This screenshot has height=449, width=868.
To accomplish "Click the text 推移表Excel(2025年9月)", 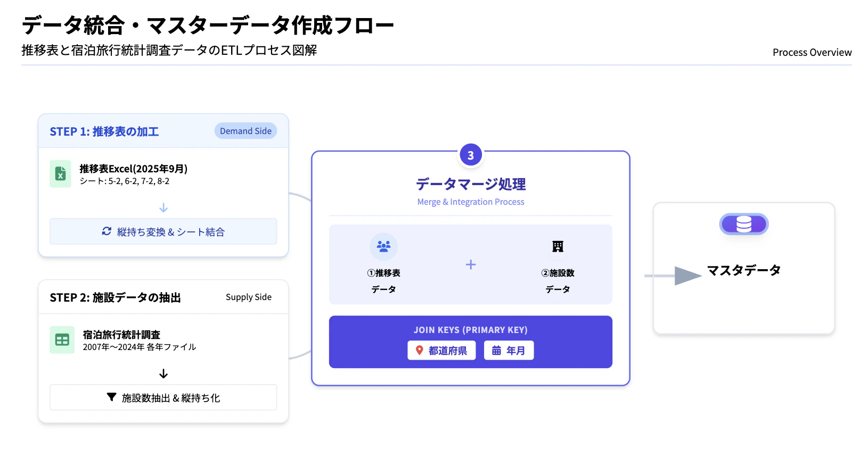I will pos(134,169).
